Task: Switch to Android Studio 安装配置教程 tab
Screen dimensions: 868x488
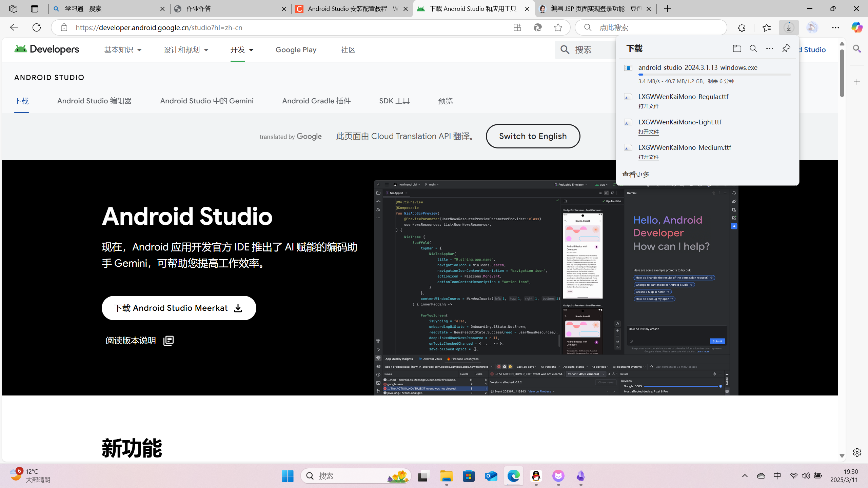Action: tap(352, 9)
